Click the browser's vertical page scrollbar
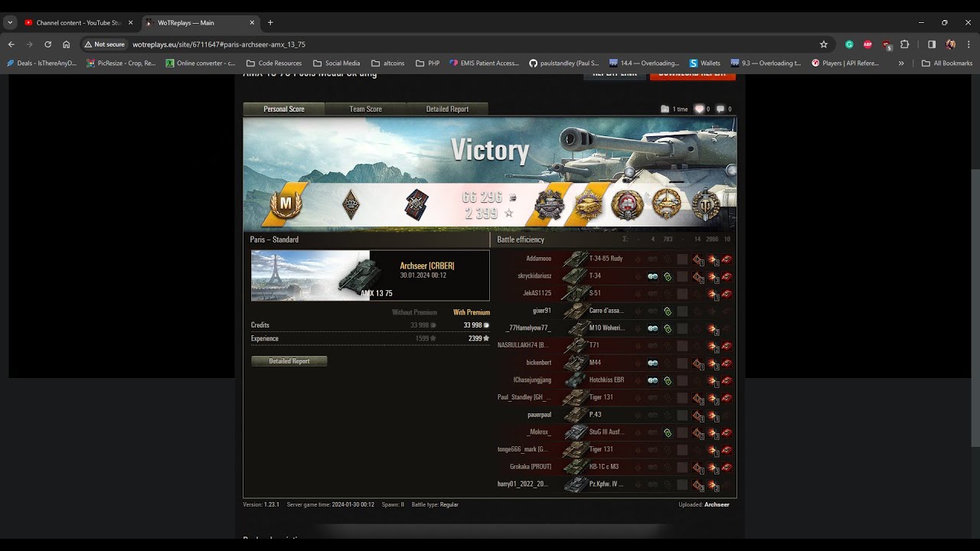The image size is (980, 551). (x=975, y=306)
